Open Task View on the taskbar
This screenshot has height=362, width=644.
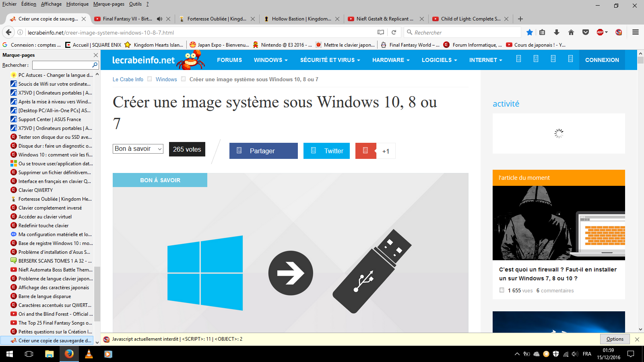[x=29, y=354]
